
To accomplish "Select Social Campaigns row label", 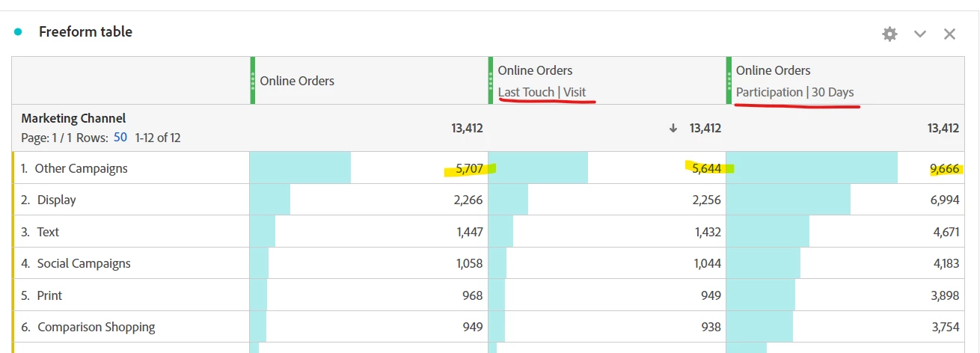I will (x=84, y=263).
